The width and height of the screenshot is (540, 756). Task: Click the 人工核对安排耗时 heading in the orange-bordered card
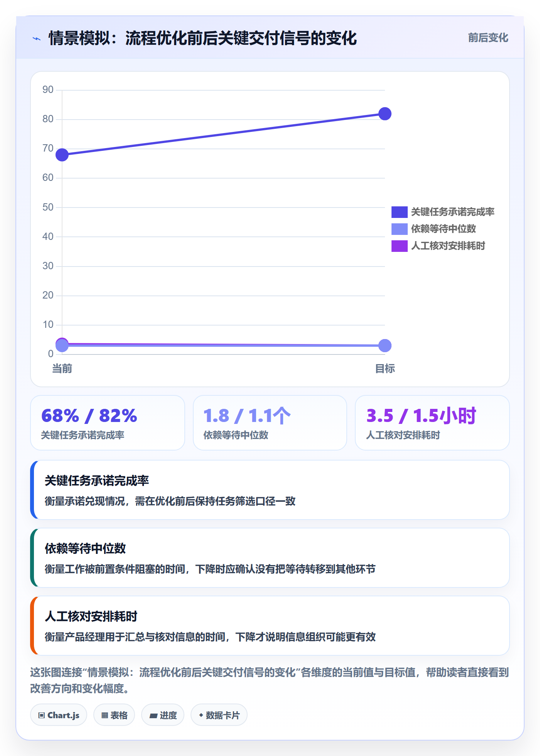click(91, 616)
